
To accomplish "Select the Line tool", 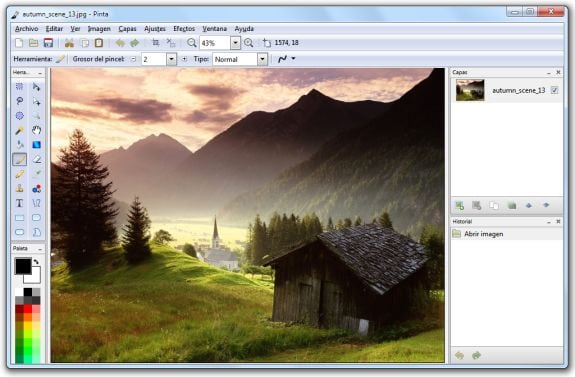I will (36, 203).
